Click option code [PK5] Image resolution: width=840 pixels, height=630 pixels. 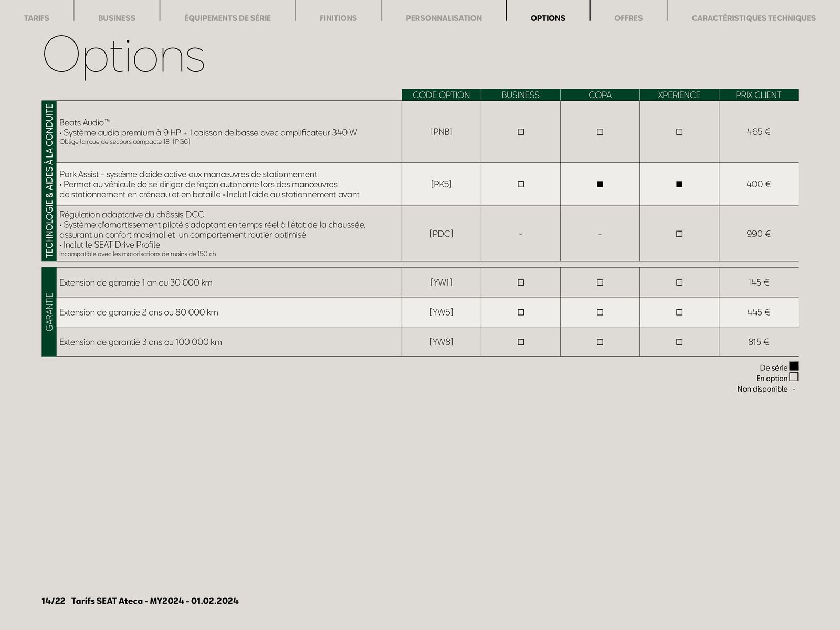(442, 184)
